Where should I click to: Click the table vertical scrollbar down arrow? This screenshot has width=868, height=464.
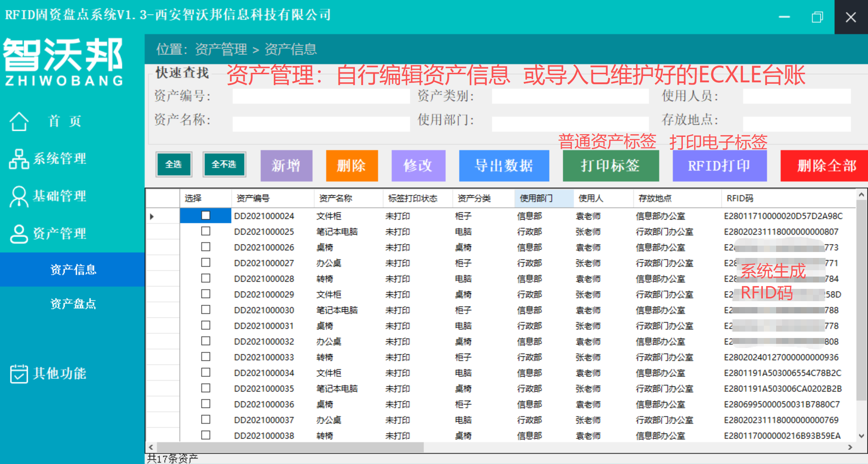[861, 436]
